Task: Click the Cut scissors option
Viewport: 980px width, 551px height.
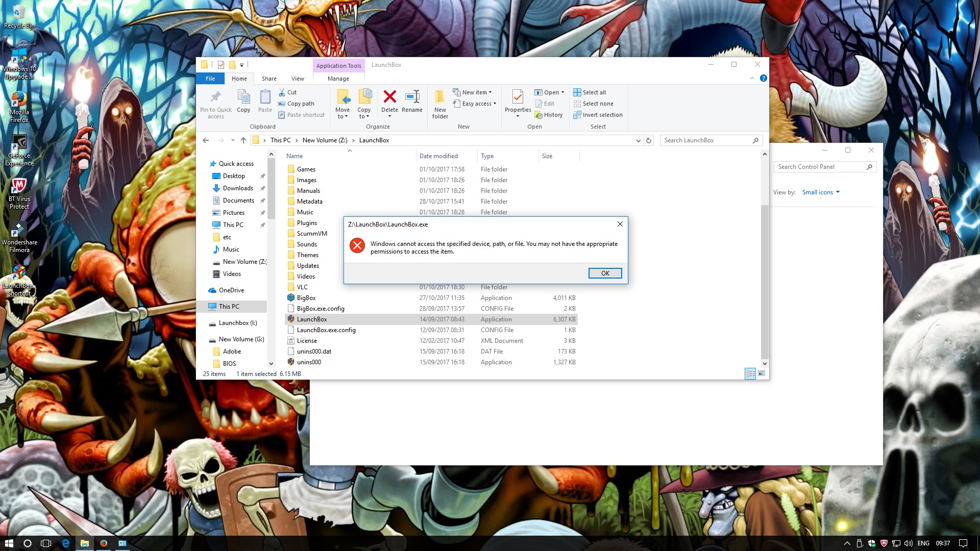Action: [x=287, y=92]
